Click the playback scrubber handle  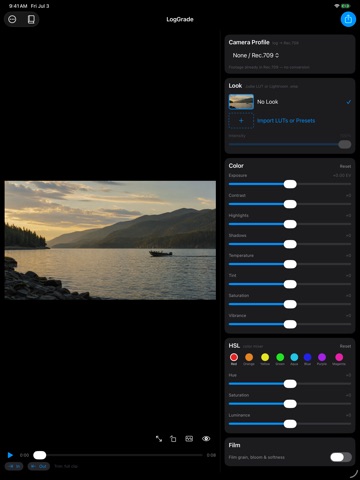(40, 455)
